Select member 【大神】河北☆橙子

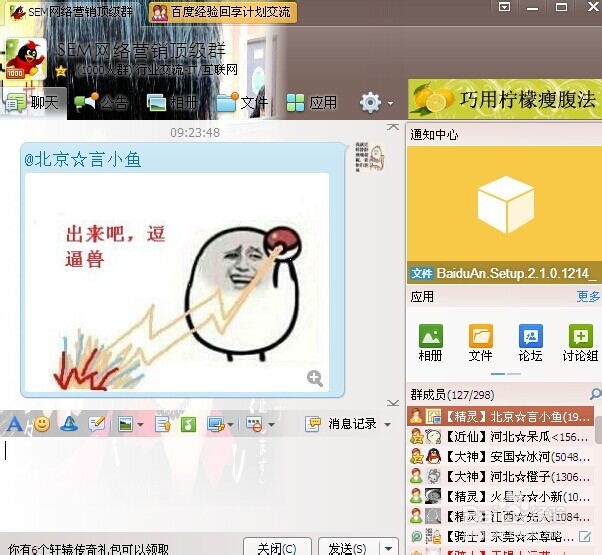pos(501,476)
